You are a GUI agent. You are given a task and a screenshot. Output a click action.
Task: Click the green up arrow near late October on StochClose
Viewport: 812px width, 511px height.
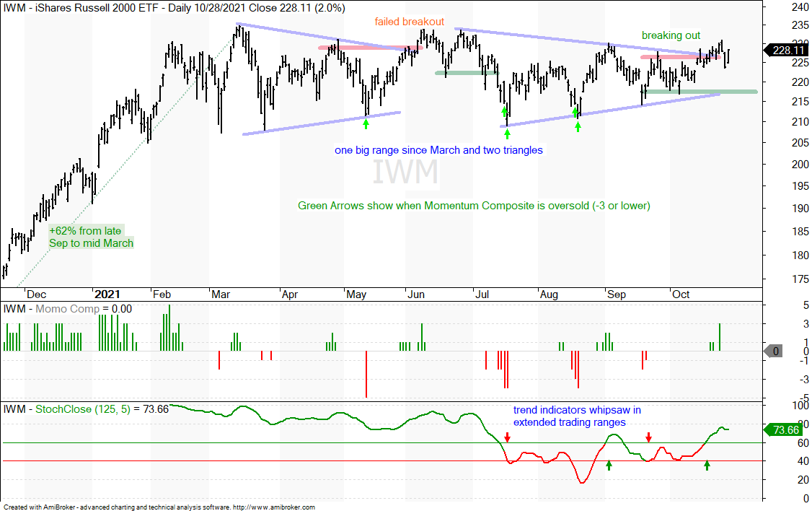click(x=707, y=466)
